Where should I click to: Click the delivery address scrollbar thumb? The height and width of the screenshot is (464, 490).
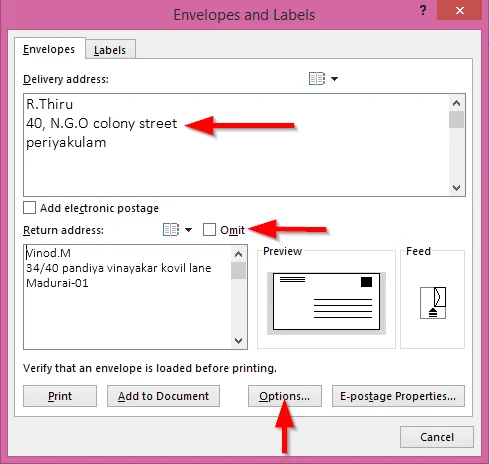[x=457, y=119]
